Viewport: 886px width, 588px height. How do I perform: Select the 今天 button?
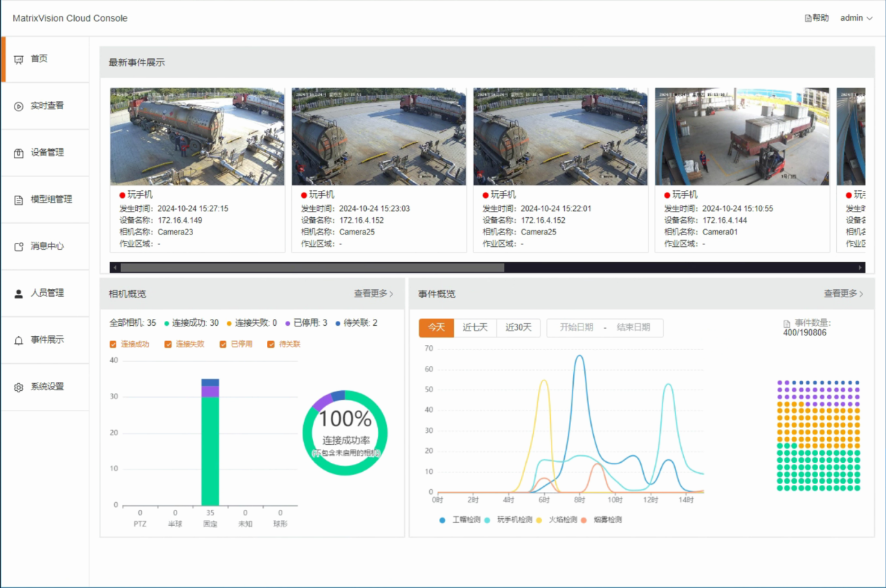pos(436,328)
